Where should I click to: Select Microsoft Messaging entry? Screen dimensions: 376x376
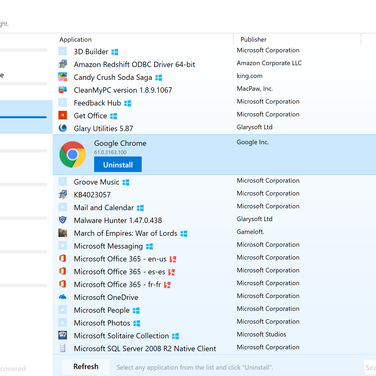tap(108, 246)
